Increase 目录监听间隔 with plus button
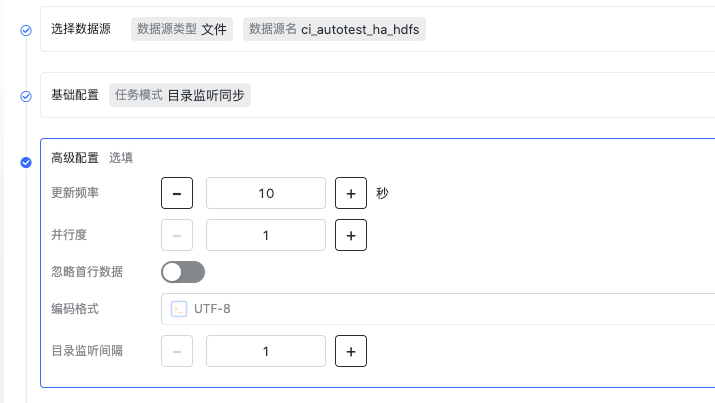This screenshot has width=715, height=403. [351, 351]
